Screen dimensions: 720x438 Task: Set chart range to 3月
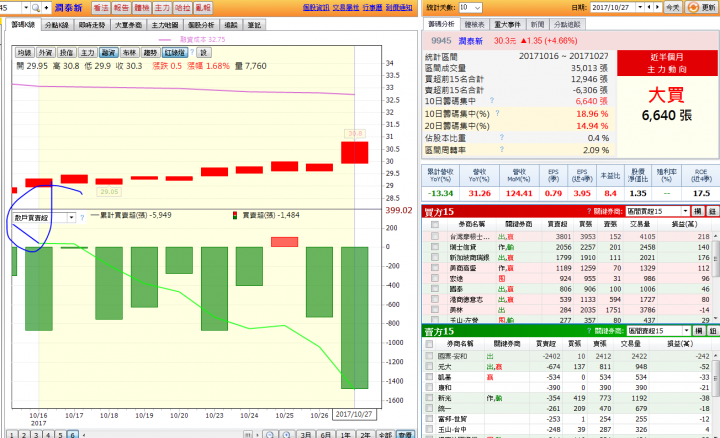click(x=306, y=434)
